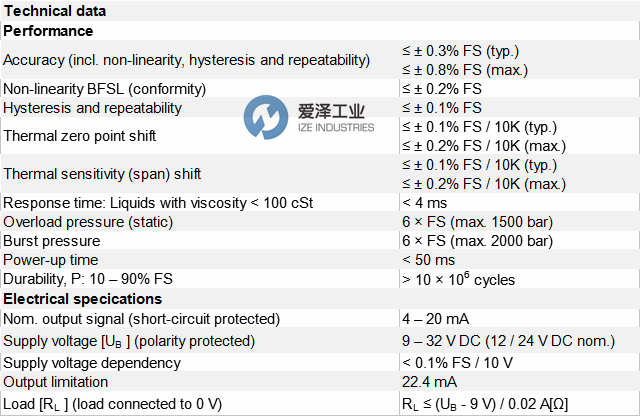
Task: Click Thermal sensitivity (span) shift label
Action: coord(102,174)
